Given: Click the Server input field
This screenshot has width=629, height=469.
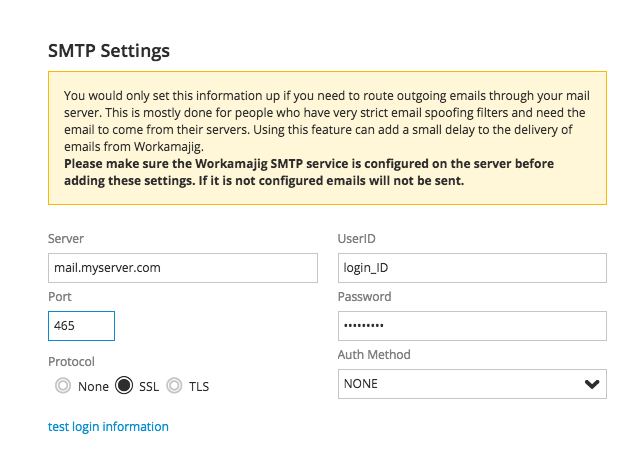Looking at the screenshot, I should pyautogui.click(x=183, y=268).
